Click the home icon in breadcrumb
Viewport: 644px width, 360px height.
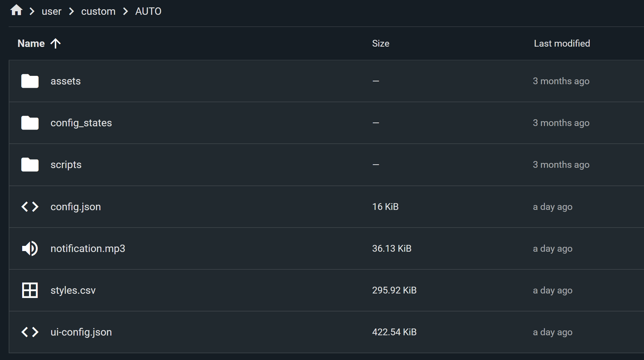point(16,11)
